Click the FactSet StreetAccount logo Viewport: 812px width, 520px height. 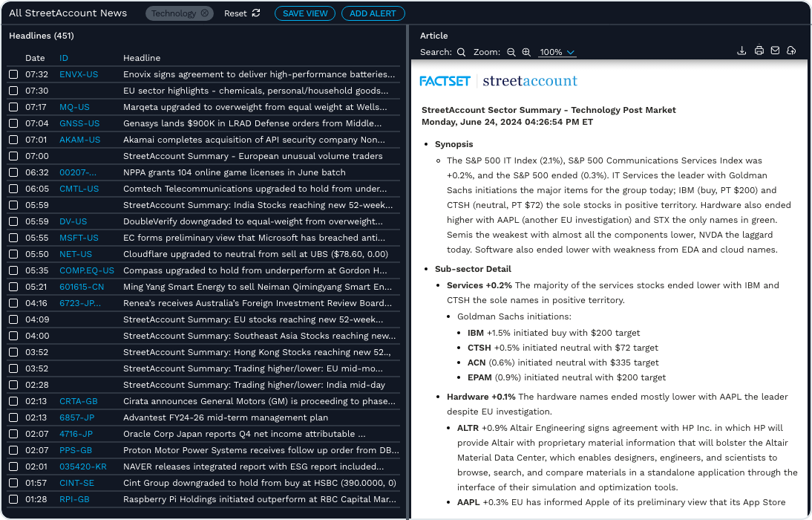pyautogui.click(x=498, y=82)
